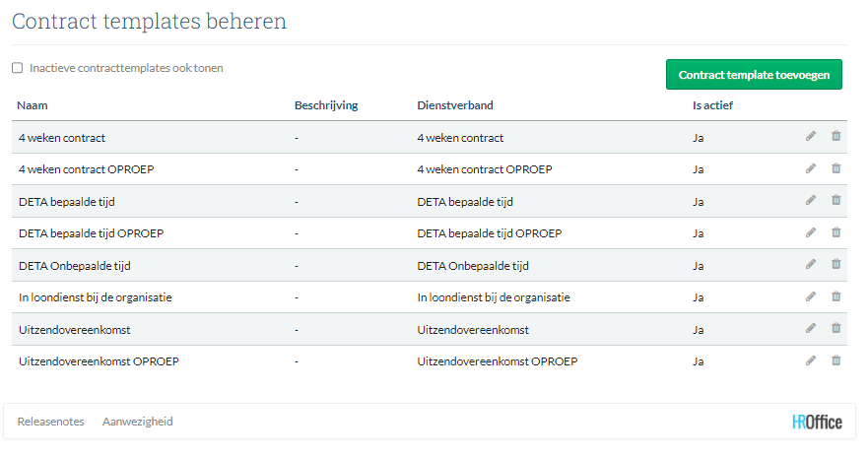Click the Naam column header

(x=33, y=105)
